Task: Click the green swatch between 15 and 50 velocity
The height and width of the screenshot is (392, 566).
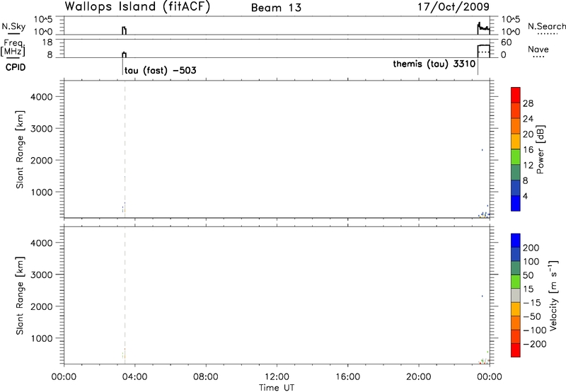Action: click(x=516, y=282)
